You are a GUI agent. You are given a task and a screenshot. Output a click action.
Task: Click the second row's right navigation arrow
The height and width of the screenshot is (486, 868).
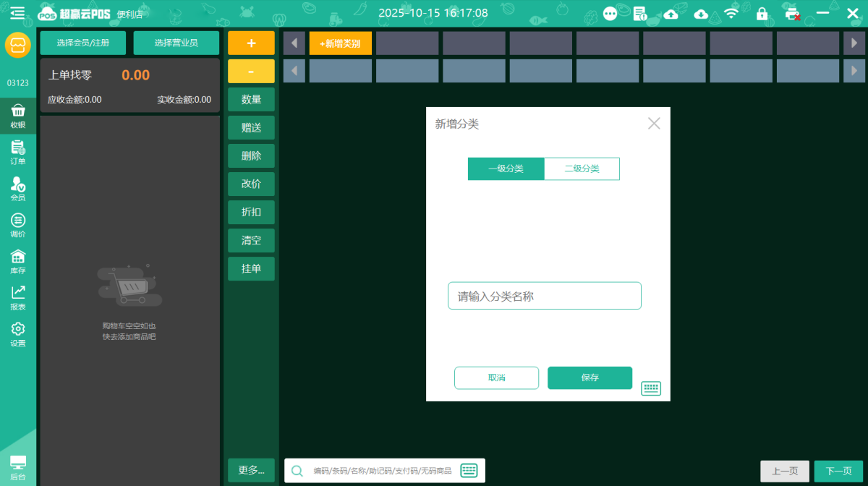pyautogui.click(x=854, y=71)
